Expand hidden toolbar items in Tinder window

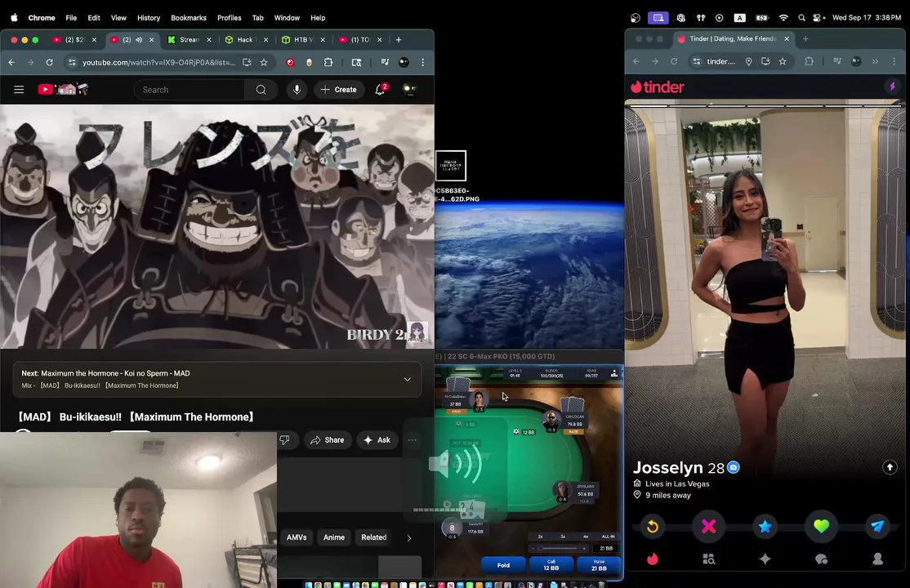coord(875,61)
